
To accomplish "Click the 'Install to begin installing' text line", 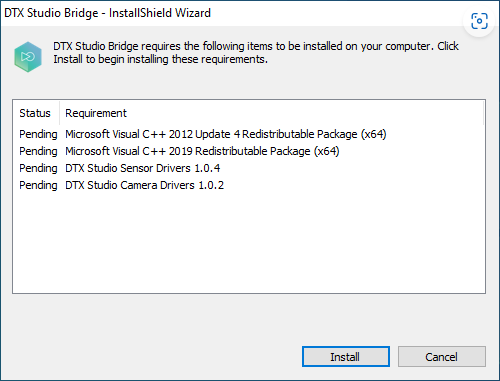I will [x=160, y=59].
